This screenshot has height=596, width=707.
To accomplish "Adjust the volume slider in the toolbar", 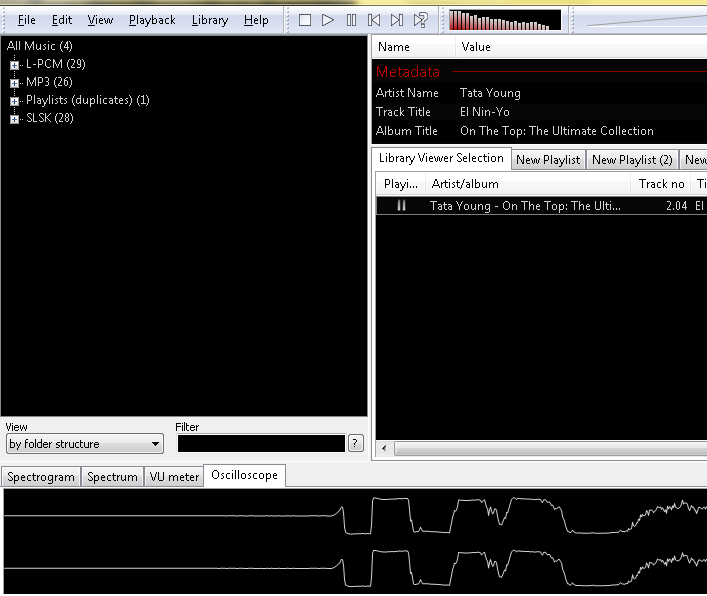I will tap(647, 20).
